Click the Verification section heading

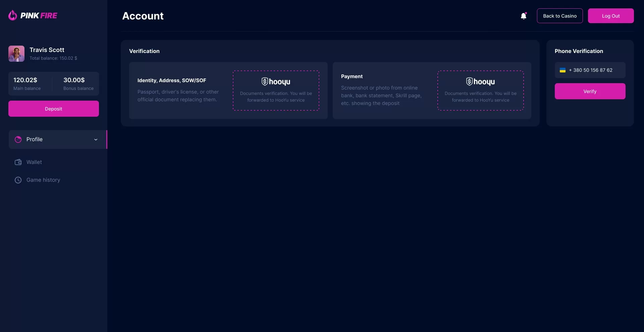(x=144, y=51)
